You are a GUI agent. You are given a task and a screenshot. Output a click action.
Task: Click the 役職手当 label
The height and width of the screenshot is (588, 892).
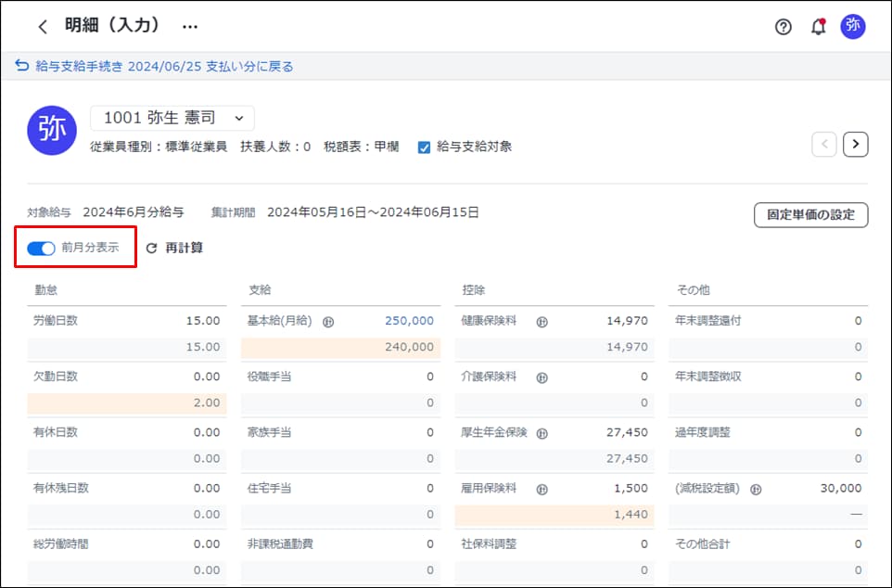pyautogui.click(x=270, y=377)
